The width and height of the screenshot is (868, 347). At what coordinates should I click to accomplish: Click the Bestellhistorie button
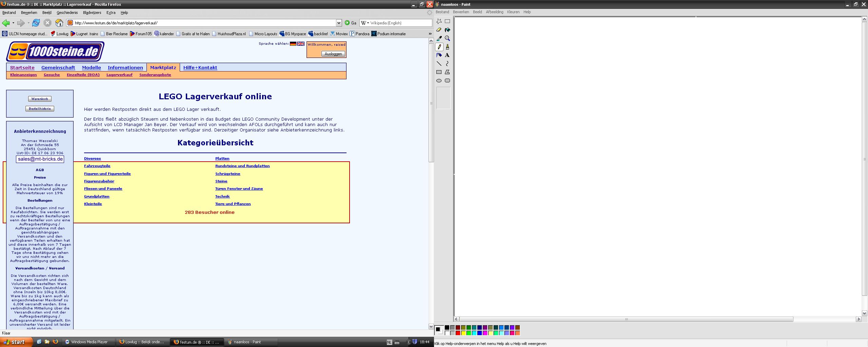(40, 109)
